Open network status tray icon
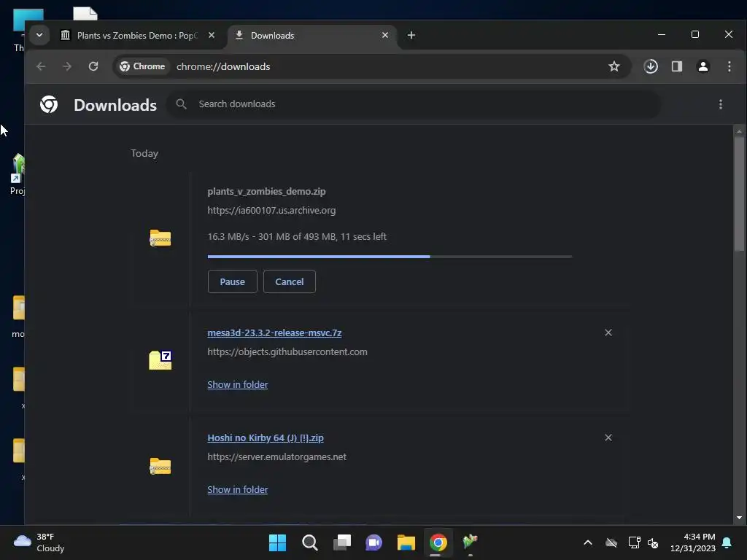This screenshot has width=747, height=560. coord(634,542)
